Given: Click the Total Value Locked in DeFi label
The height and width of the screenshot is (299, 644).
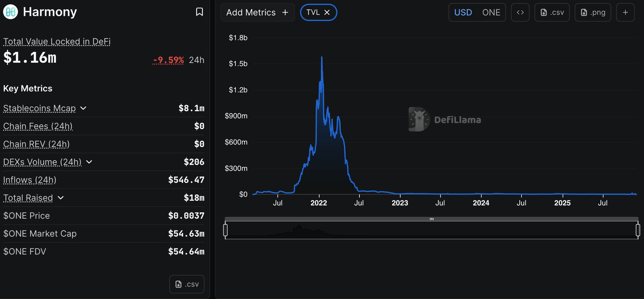Looking at the screenshot, I should click(x=57, y=41).
